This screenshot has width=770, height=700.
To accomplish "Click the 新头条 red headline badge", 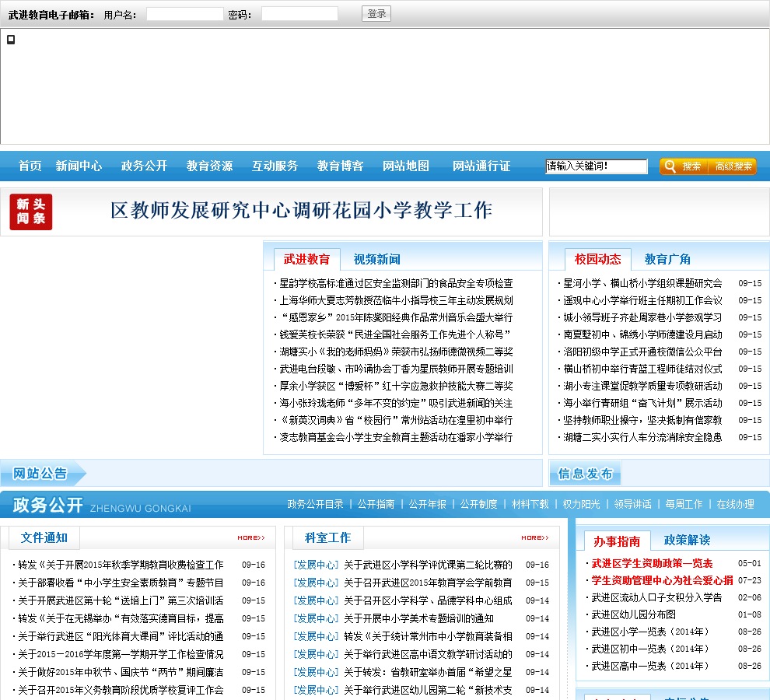I will coord(31,212).
